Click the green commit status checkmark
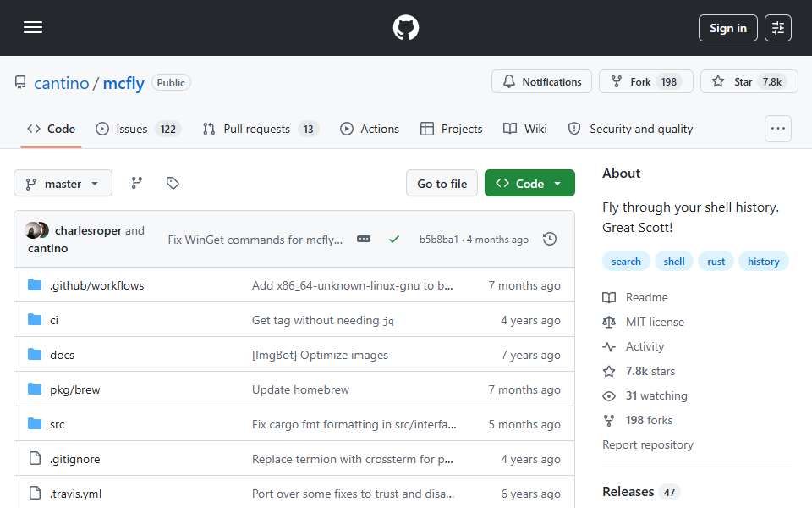 (x=394, y=239)
